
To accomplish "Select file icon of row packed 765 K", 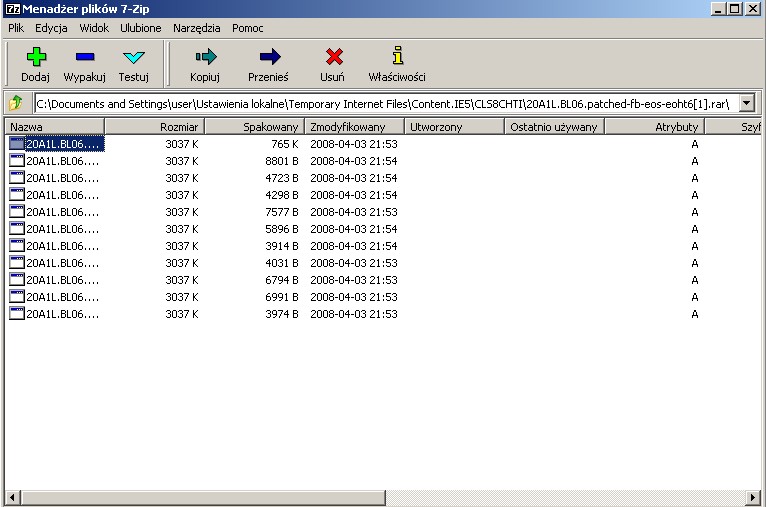I will coord(17,144).
